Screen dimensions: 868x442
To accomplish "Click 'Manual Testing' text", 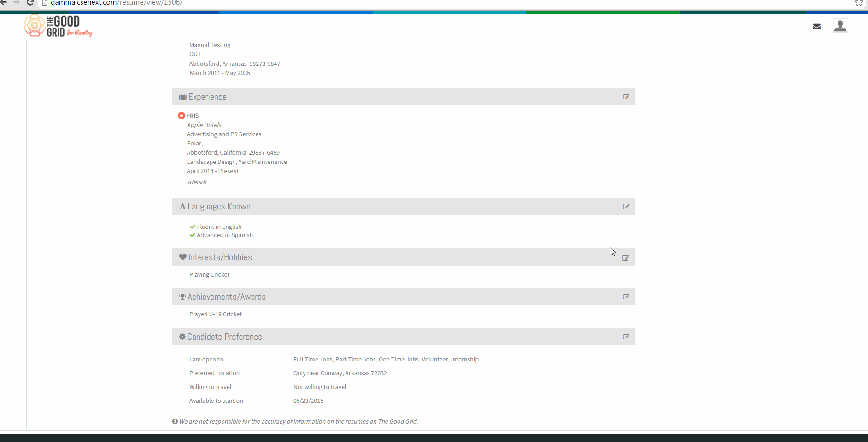I will 210,45.
